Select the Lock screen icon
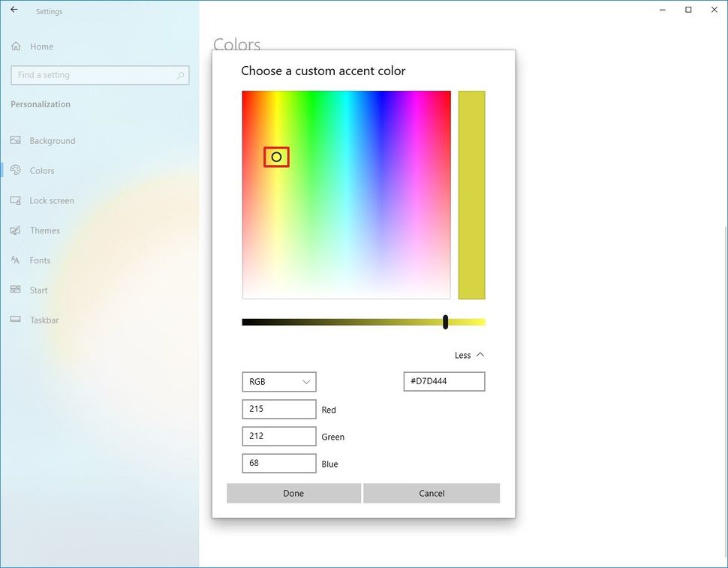 (x=16, y=200)
